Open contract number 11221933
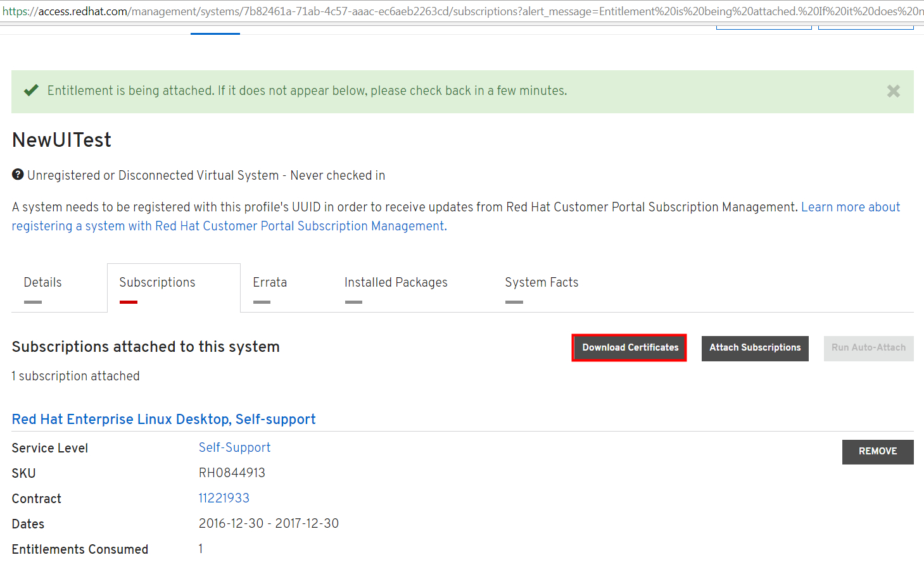Screen dimensions: 924x586 224,498
